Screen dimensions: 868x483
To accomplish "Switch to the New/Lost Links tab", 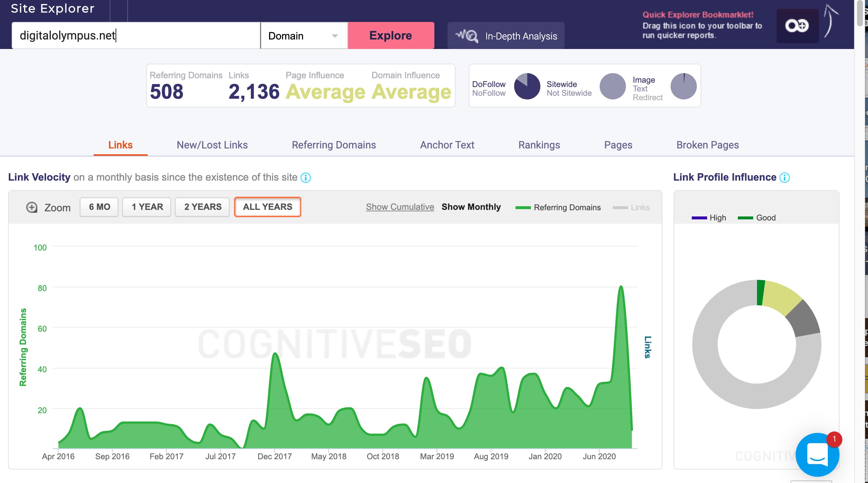I will coord(212,145).
